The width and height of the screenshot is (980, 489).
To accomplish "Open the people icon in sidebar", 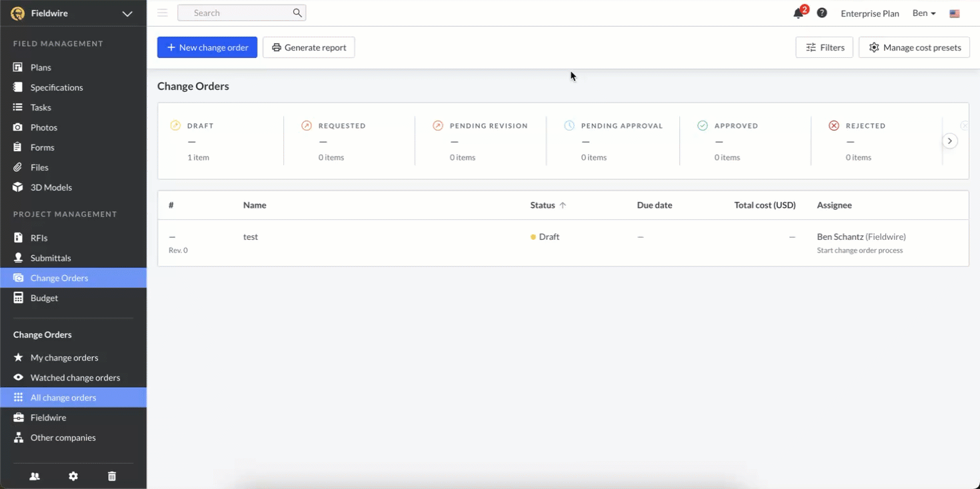I will [x=35, y=476].
